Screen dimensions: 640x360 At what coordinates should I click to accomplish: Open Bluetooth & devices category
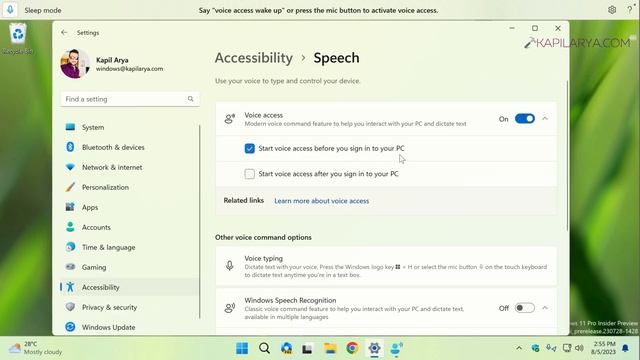coord(130,147)
